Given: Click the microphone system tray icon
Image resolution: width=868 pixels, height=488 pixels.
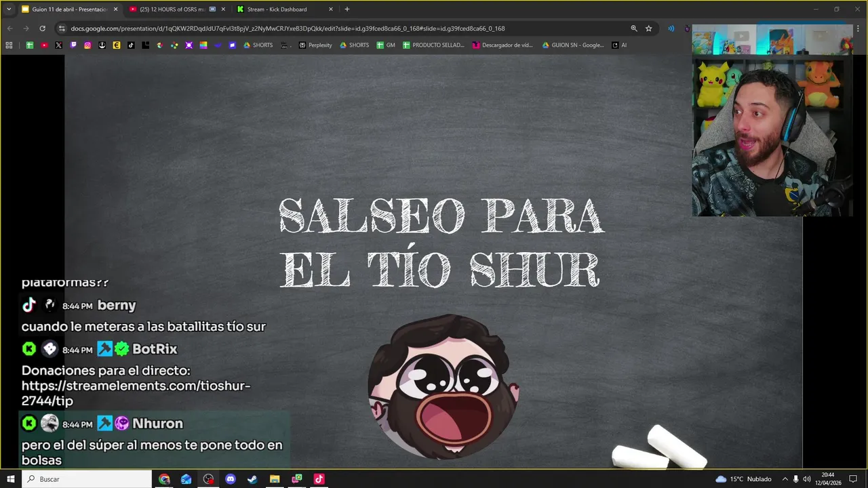Looking at the screenshot, I should pos(795,479).
